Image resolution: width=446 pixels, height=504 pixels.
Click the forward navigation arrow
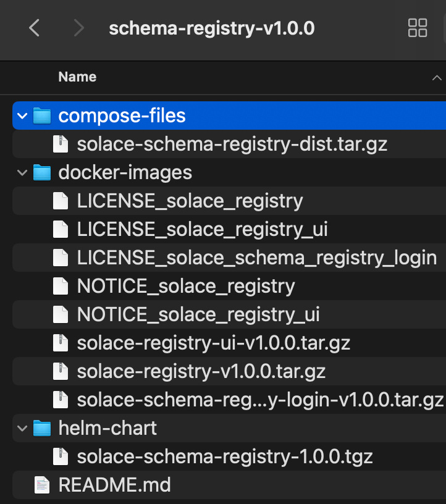78,28
